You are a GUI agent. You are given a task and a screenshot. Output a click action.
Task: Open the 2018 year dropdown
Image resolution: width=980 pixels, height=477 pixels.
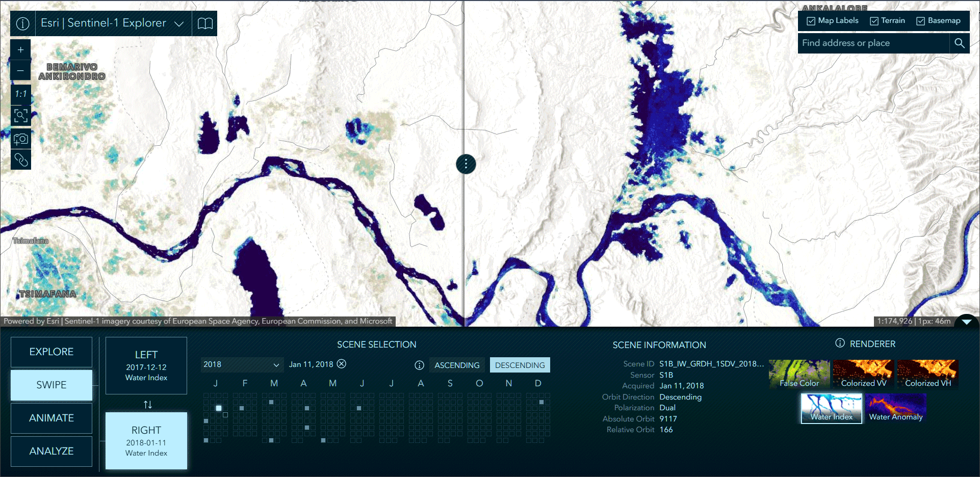(241, 364)
